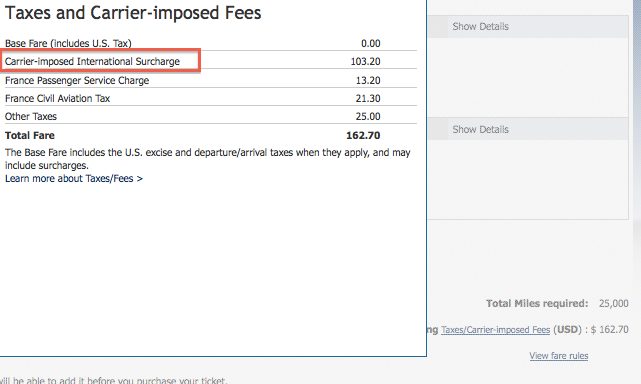Image resolution: width=641 pixels, height=384 pixels.
Task: Click the $ 162.70 USD amount
Action: click(x=610, y=330)
